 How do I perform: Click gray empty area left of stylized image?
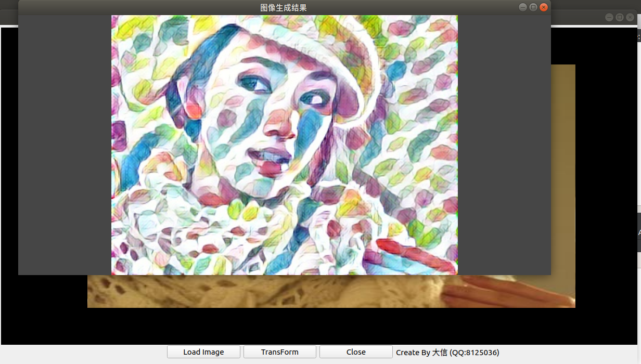(65, 145)
